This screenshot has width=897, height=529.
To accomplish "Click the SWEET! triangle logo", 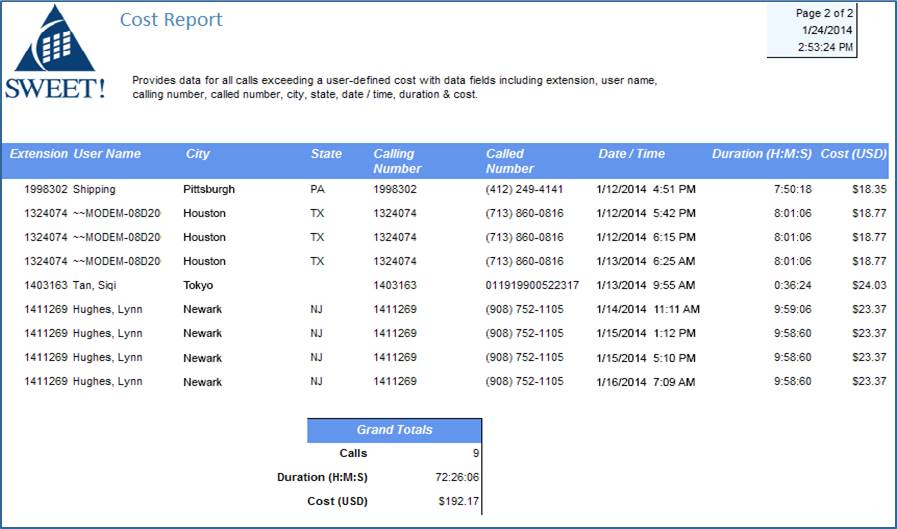I will (55, 51).
